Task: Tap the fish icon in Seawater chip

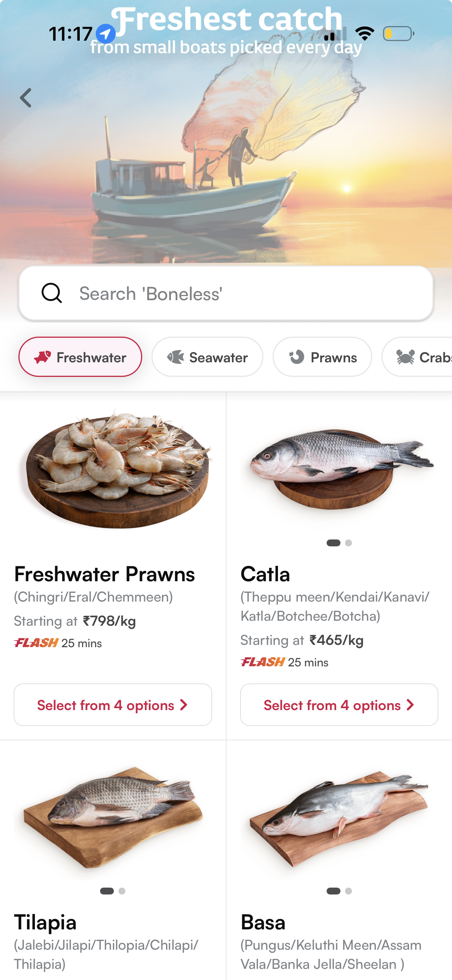Action: coord(176,357)
